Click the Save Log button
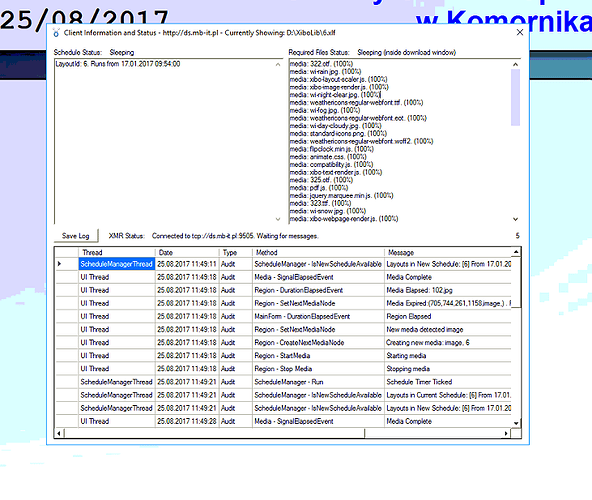The image size is (592, 500). 76,236
